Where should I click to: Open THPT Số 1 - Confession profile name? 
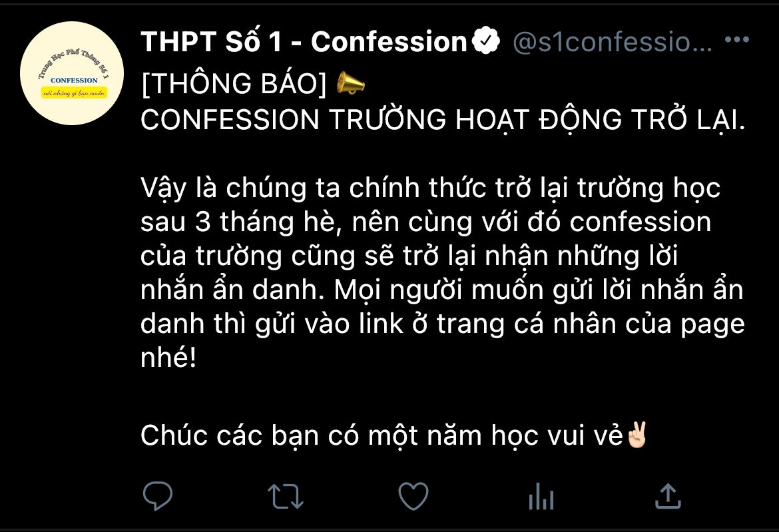point(304,41)
